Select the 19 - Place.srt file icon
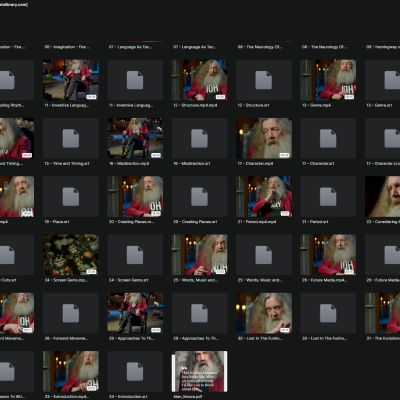 pos(71,197)
